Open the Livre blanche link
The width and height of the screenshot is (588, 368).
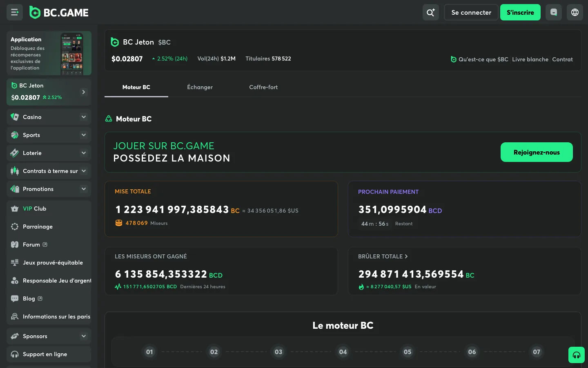pos(530,59)
